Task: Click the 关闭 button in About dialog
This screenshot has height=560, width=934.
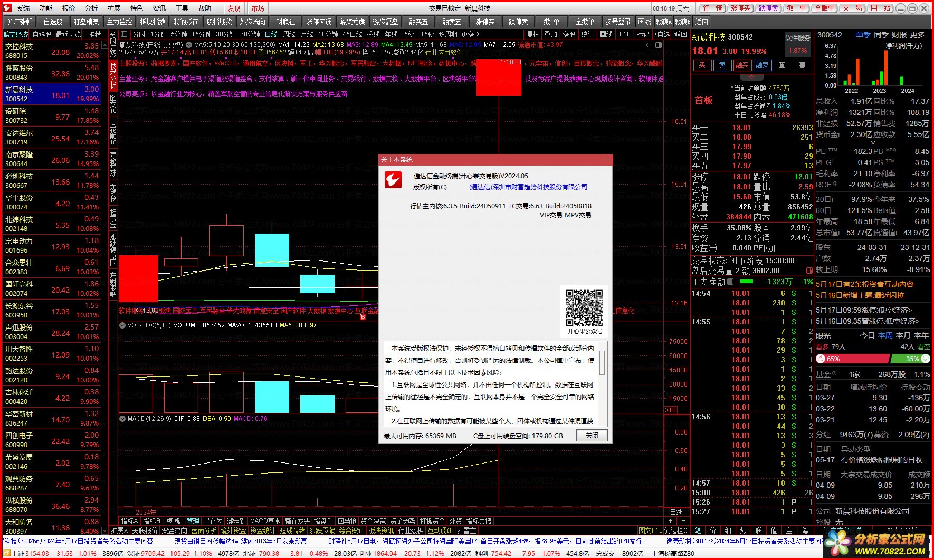Action: 592,436
